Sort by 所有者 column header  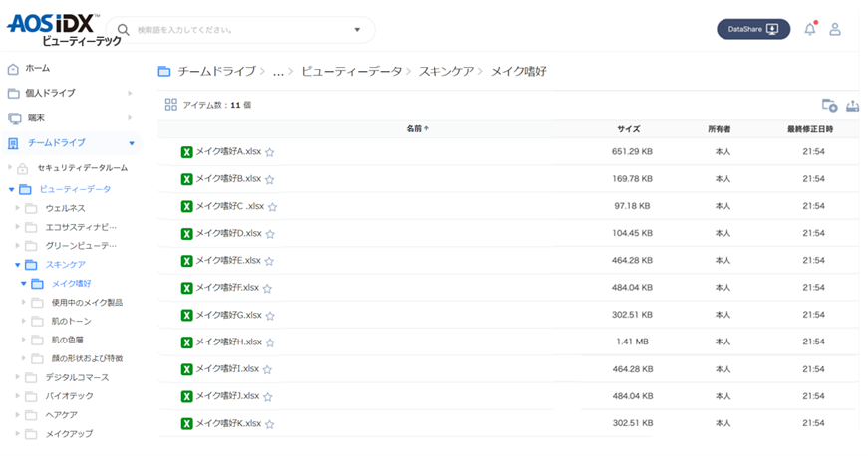click(720, 129)
